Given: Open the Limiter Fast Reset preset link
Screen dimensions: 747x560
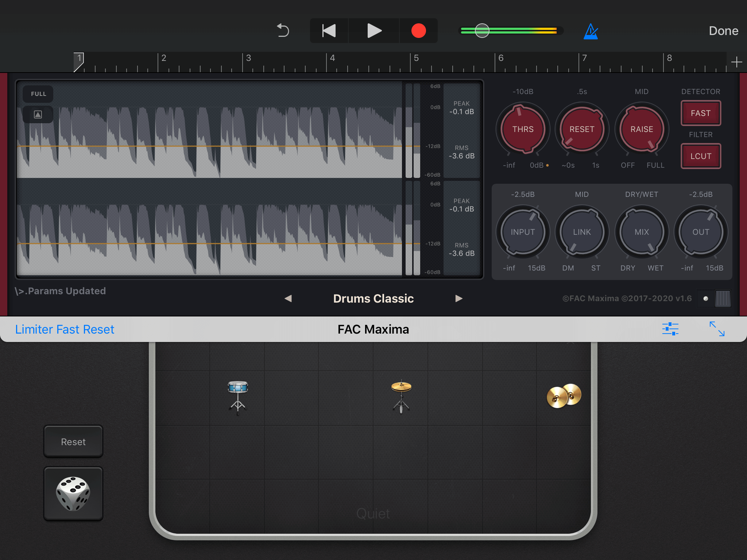Looking at the screenshot, I should point(65,329).
